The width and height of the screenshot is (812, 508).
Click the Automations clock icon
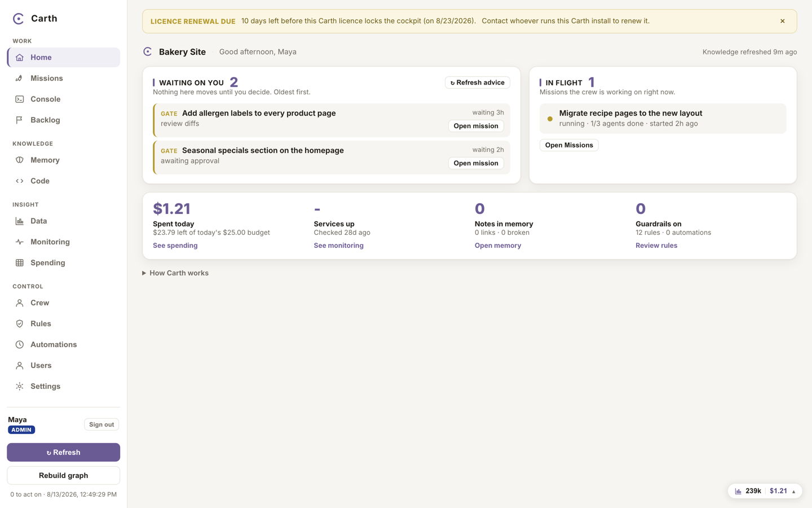coord(20,345)
